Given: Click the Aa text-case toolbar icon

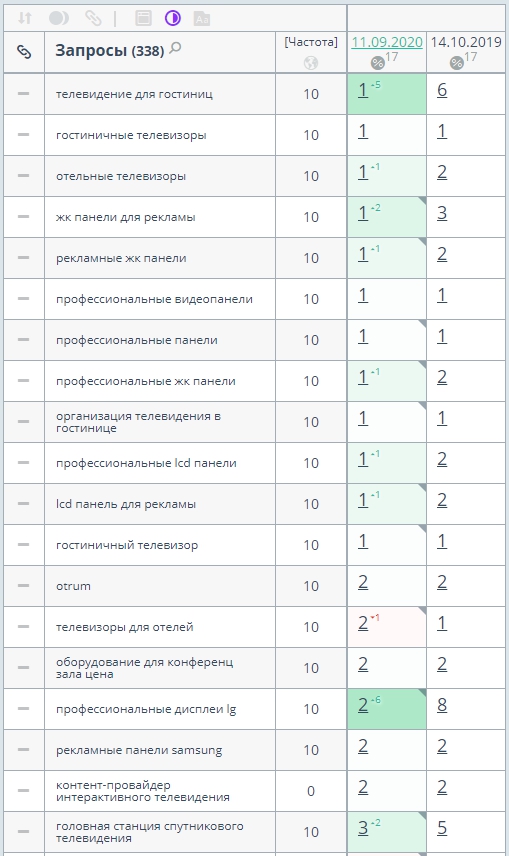Looking at the screenshot, I should [202, 19].
